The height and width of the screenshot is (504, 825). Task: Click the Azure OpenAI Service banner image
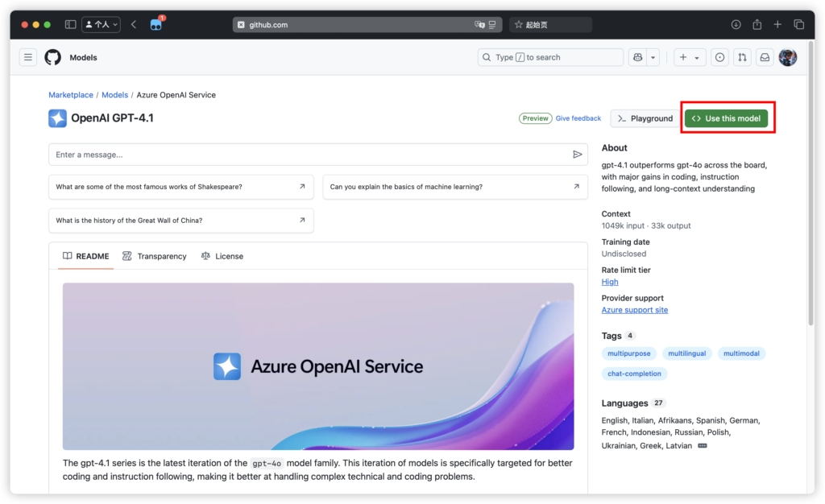click(x=318, y=366)
